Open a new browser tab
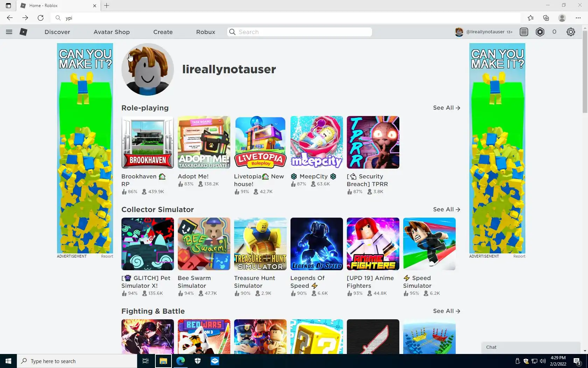588x368 pixels. pyautogui.click(x=107, y=5)
